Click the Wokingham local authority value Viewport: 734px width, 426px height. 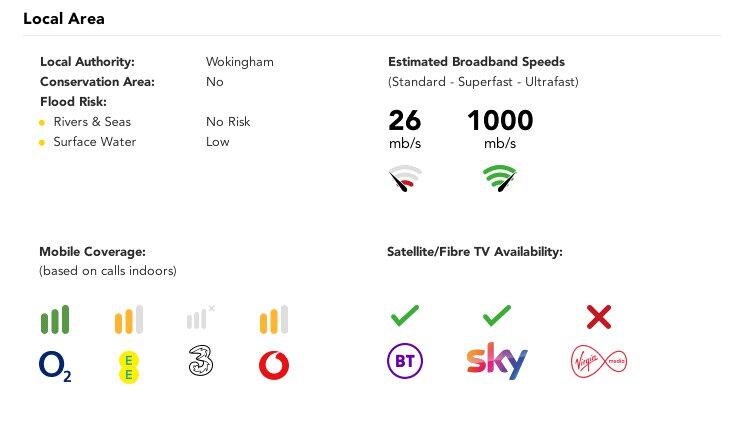coord(239,62)
